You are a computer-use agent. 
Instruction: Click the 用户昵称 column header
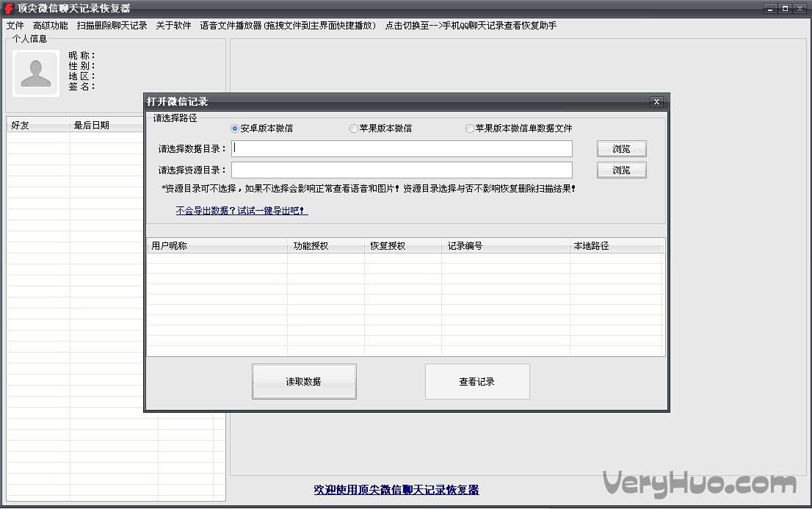tap(217, 246)
